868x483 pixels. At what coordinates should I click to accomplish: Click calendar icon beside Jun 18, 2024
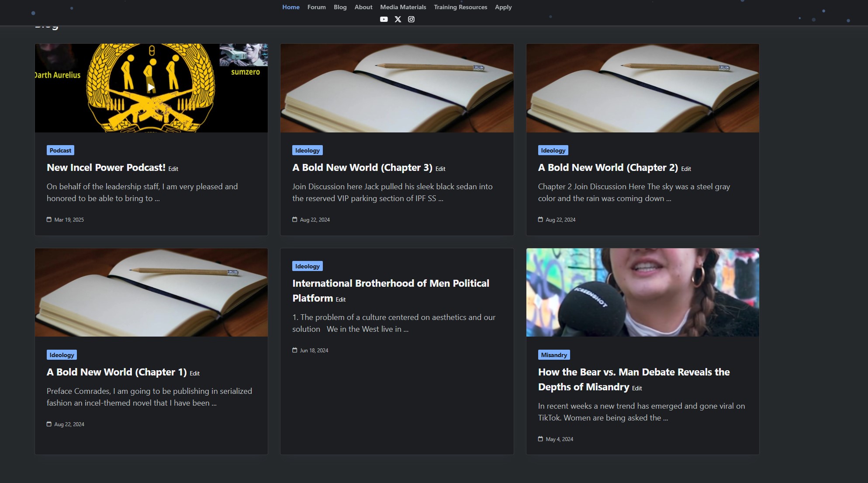(294, 350)
